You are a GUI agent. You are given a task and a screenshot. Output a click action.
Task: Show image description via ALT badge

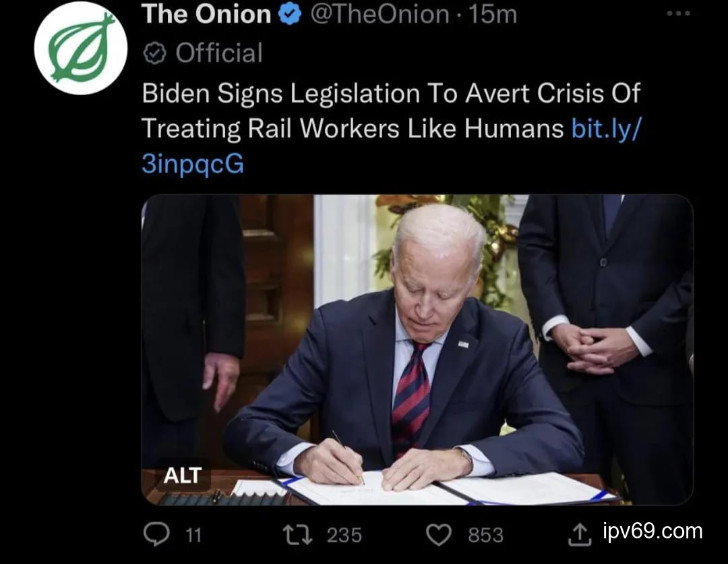[x=183, y=475]
